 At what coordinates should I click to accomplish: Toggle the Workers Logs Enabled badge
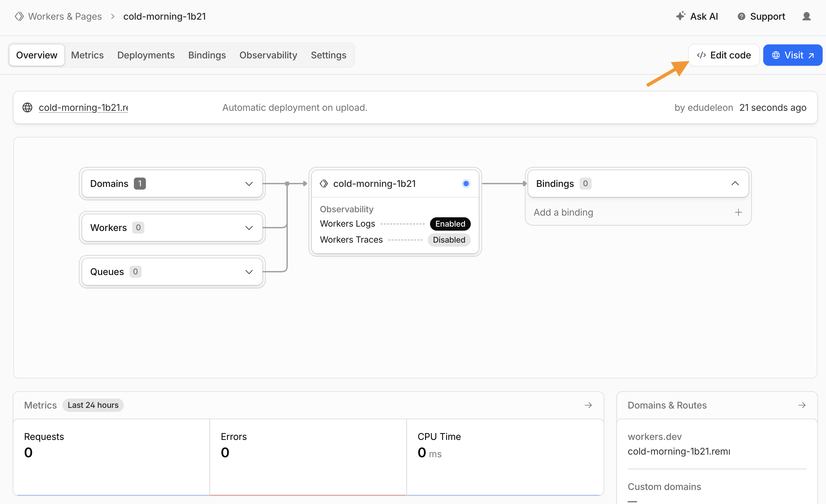click(450, 224)
